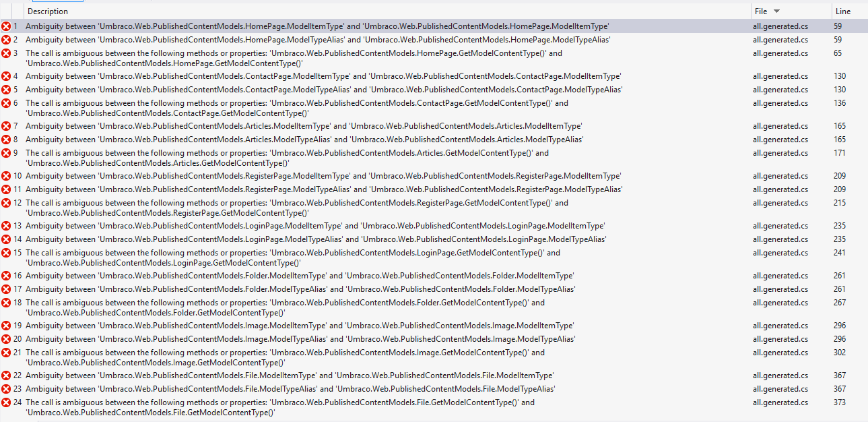Click the error icon of row 10
Image resolution: width=868 pixels, height=422 pixels.
click(x=6, y=176)
